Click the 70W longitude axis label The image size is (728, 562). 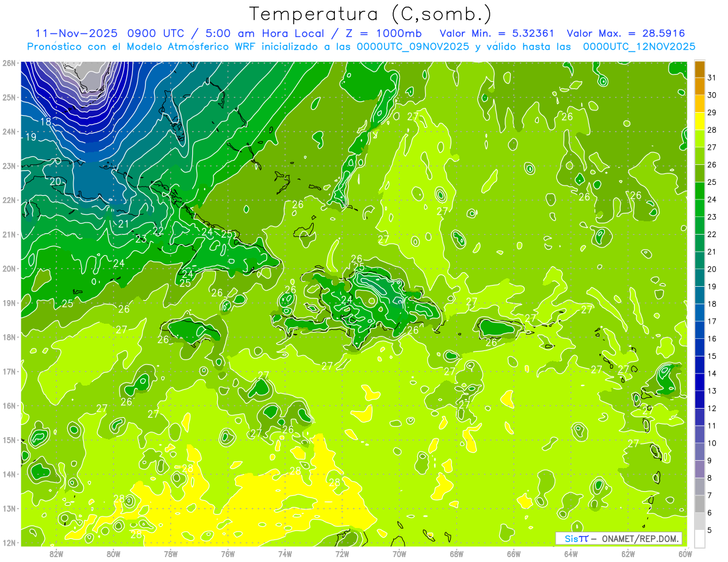399,554
